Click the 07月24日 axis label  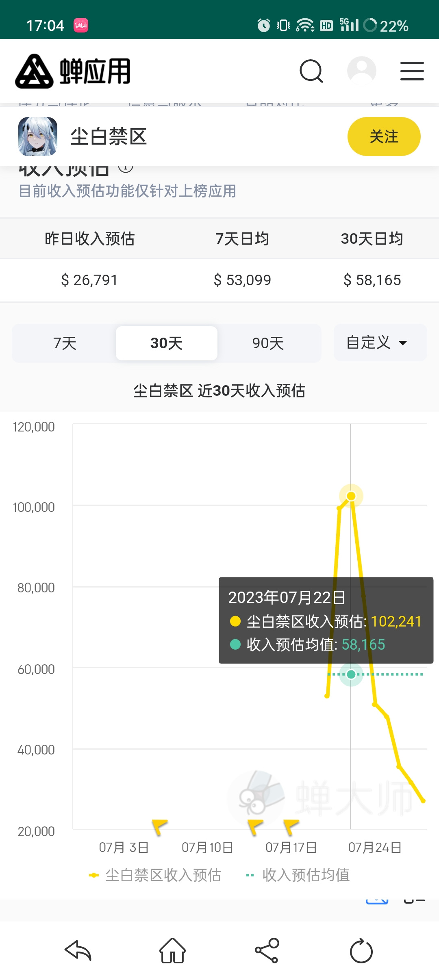[375, 848]
